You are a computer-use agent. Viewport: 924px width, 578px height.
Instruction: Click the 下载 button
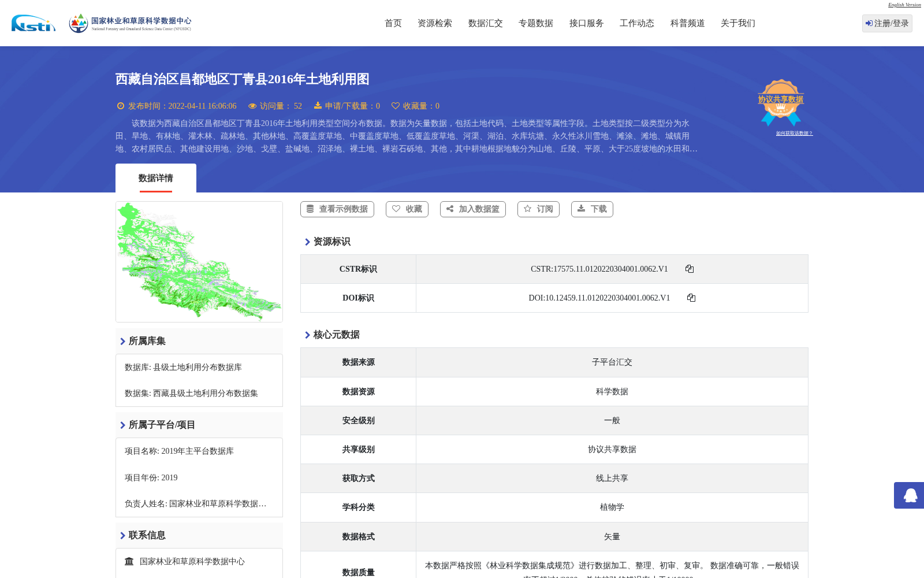pyautogui.click(x=592, y=209)
